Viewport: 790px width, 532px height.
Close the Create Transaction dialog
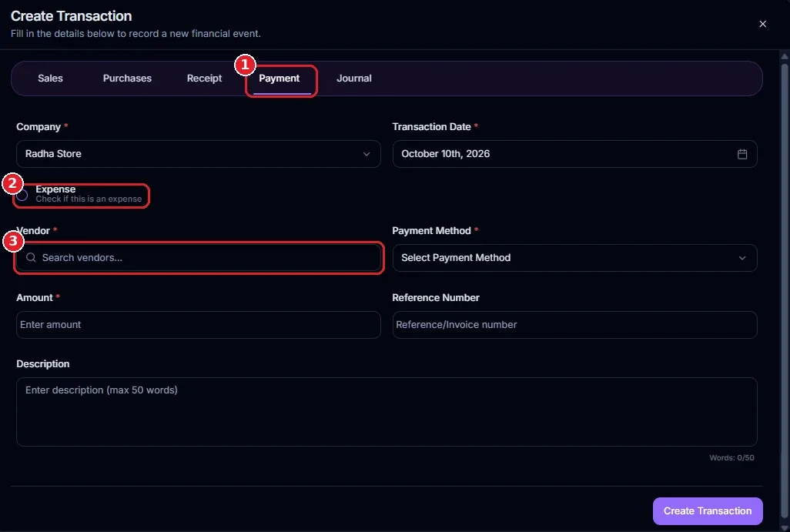[x=762, y=24]
